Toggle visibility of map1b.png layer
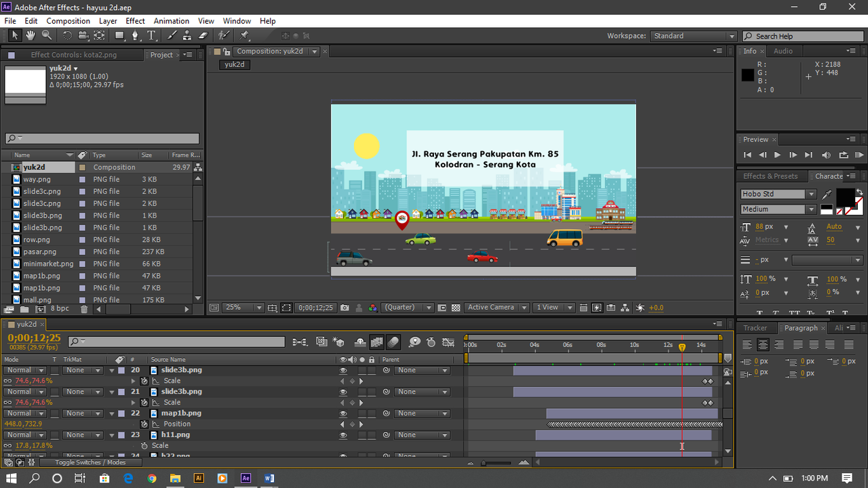 (343, 413)
